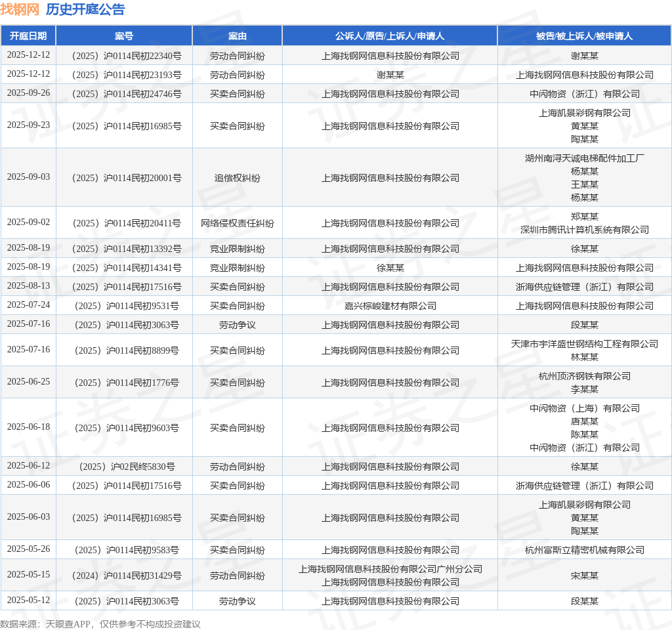The image size is (672, 630).
Task: Select case number 沪0114民初1776号
Action: tap(127, 383)
